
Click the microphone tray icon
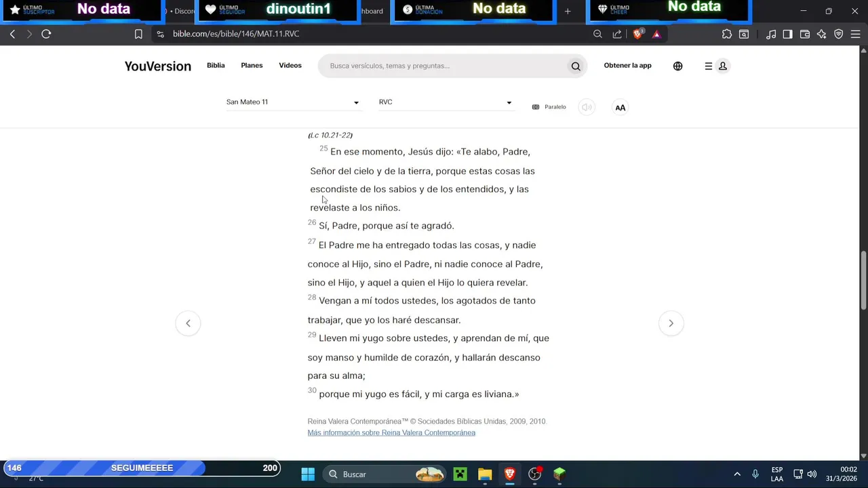755,474
